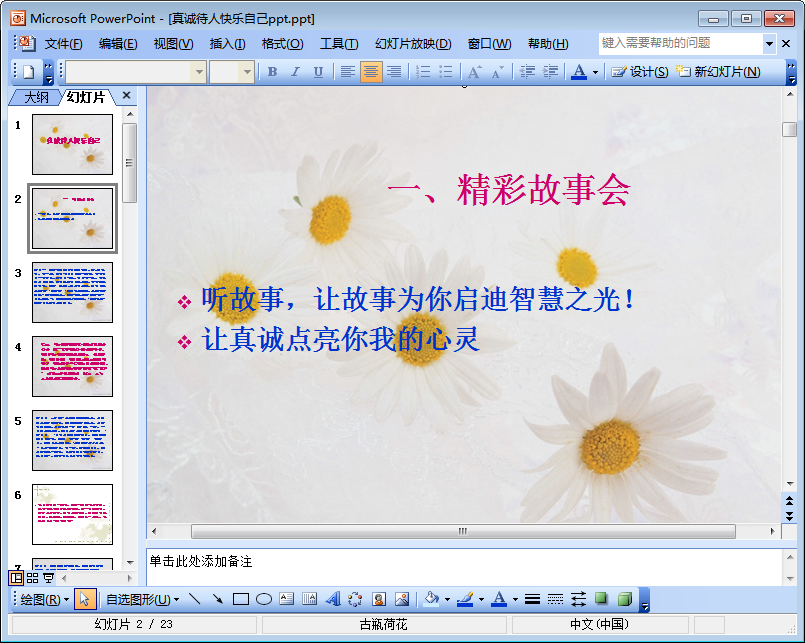Toggle bulleted list formatting

[x=446, y=72]
